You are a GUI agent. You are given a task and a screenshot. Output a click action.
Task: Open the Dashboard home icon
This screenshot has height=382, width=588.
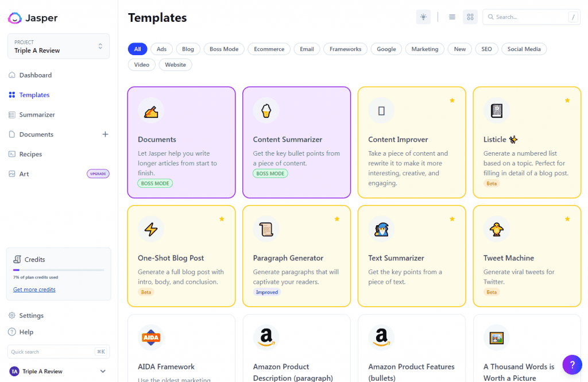tap(12, 75)
